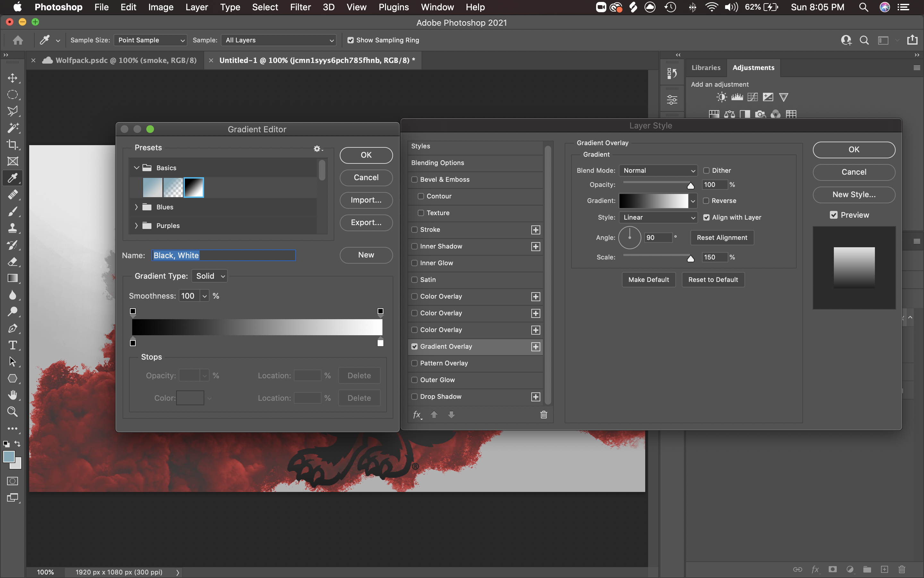Open the Filter menu
The height and width of the screenshot is (578, 924).
300,7
